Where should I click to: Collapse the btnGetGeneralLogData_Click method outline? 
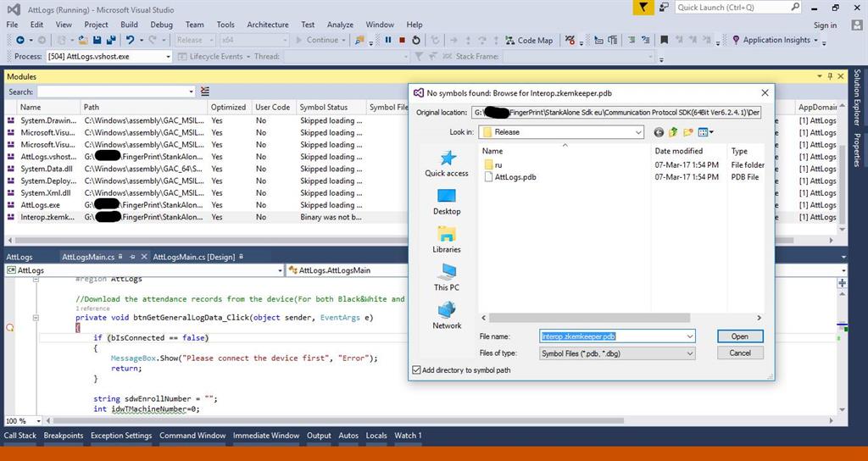(x=36, y=318)
